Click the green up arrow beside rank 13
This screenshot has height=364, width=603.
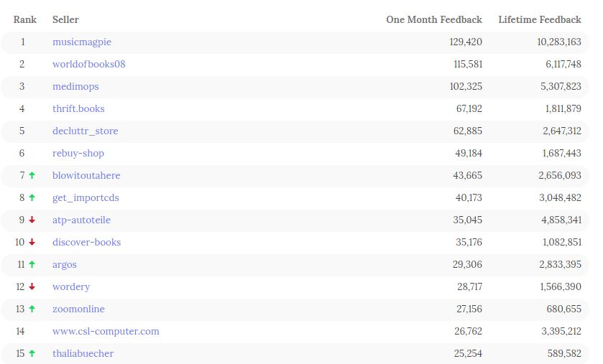32,309
